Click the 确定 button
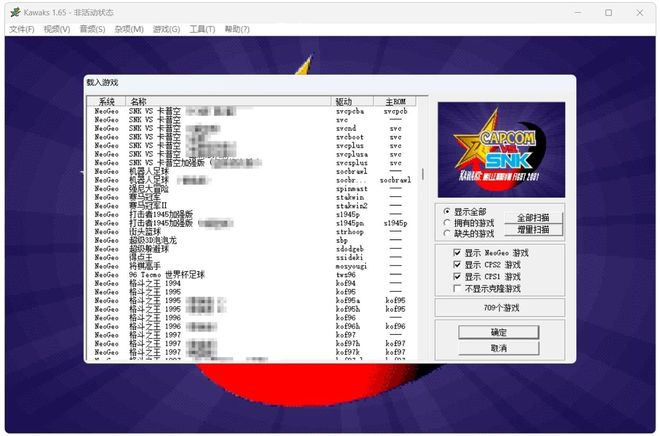This screenshot has height=436, width=660. point(498,332)
